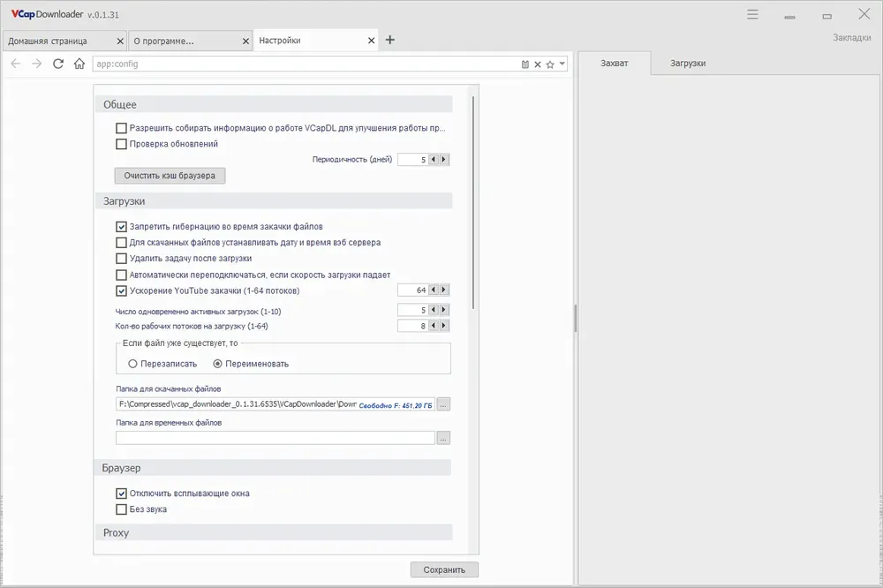
Task: Select Перезаписать radio option
Action: [x=133, y=364]
